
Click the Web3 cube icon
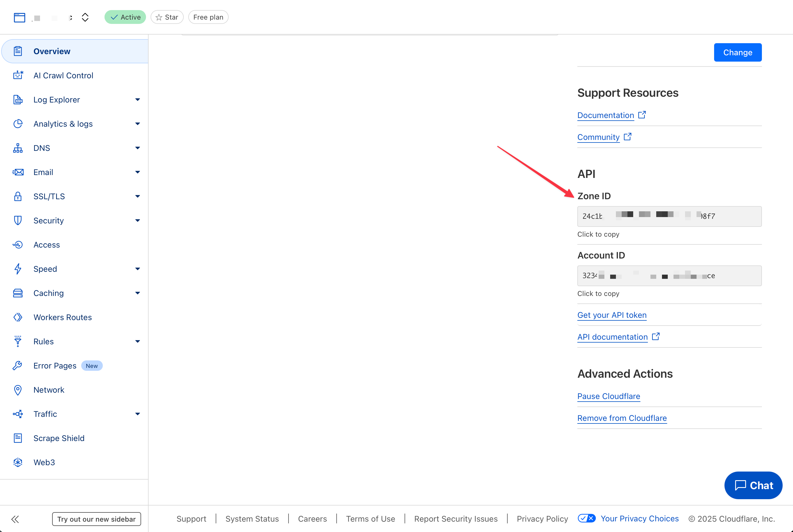pos(18,462)
